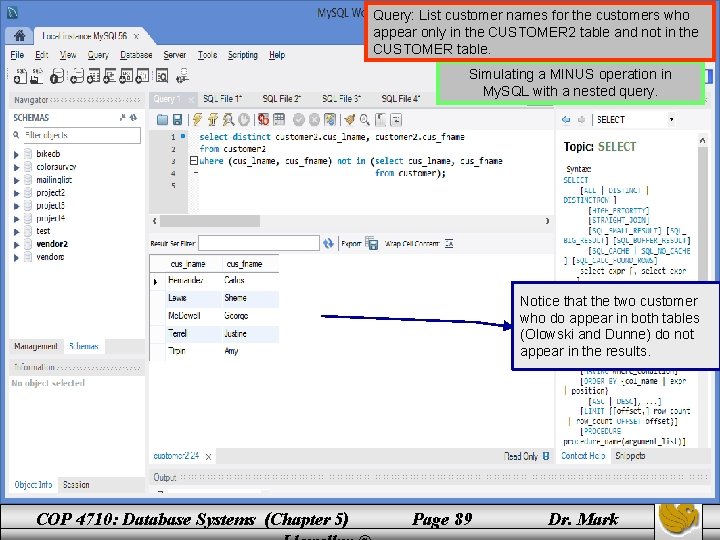Switch to the SQL File 1 tab
Screen dimensions: 720x540
click(222, 99)
